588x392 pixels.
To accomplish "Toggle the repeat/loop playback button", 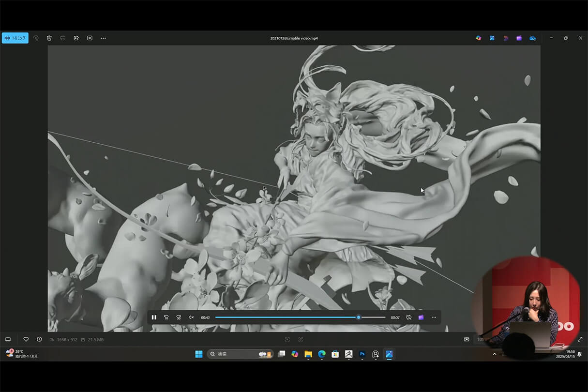I will point(409,317).
